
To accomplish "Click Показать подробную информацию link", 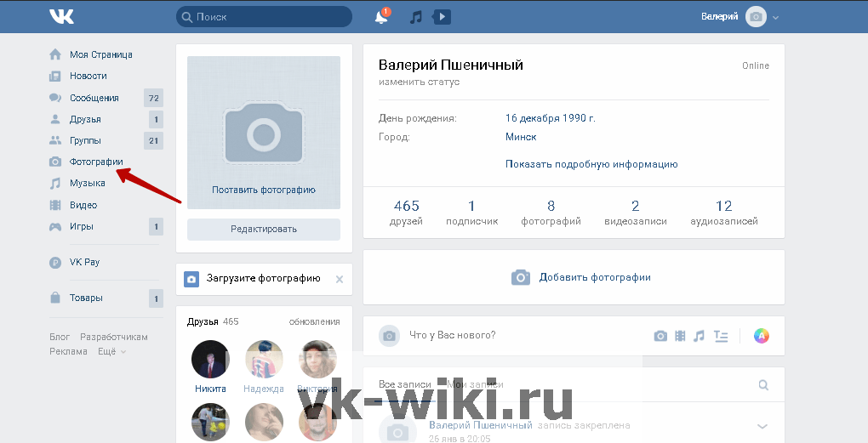I will pyautogui.click(x=591, y=164).
